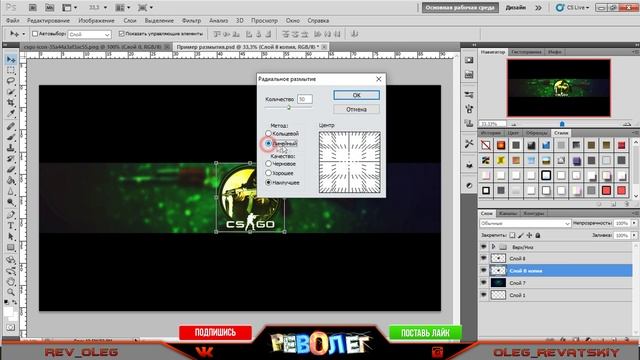640x360 pixels.
Task: Open the layer opacity slider arrow
Action: (634, 223)
